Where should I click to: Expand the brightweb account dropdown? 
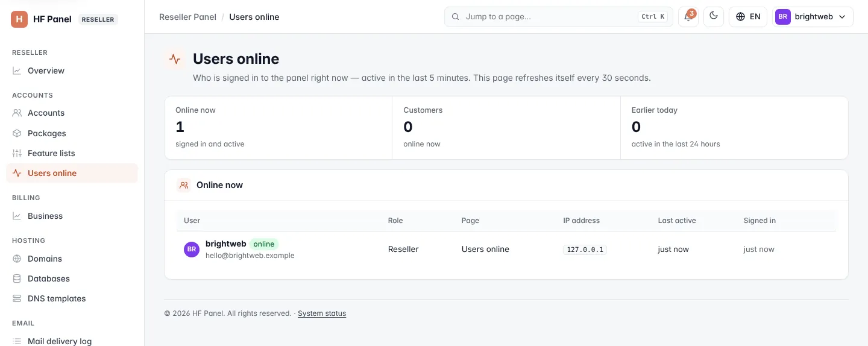click(x=813, y=17)
